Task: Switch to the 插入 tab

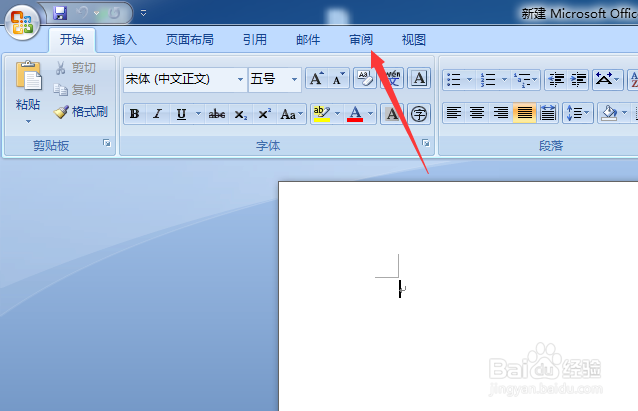Action: click(125, 39)
